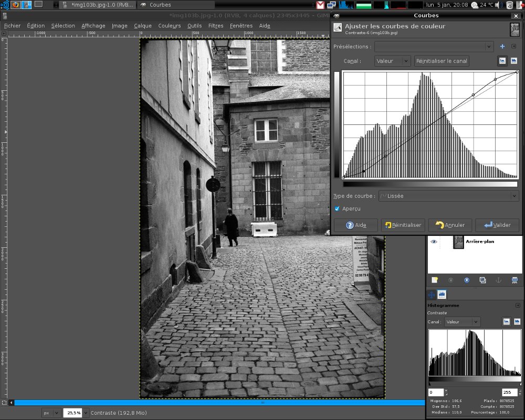Click the Annuler button
This screenshot has width=525, height=420.
pos(450,225)
